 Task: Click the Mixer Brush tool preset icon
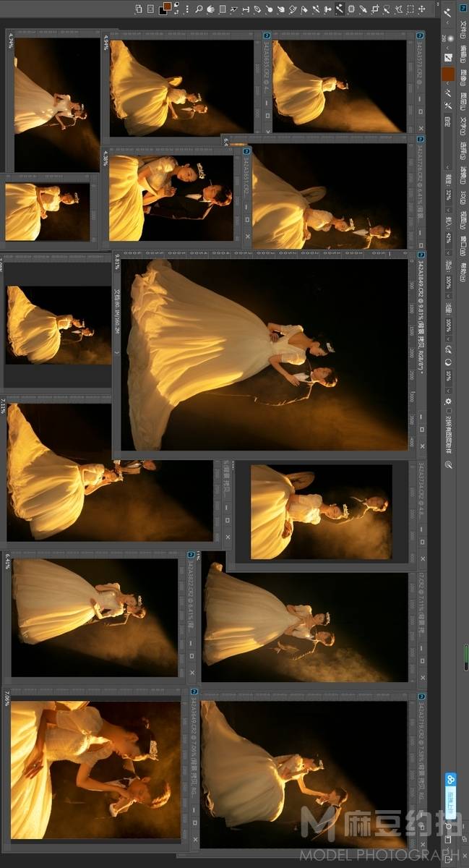pos(448,12)
